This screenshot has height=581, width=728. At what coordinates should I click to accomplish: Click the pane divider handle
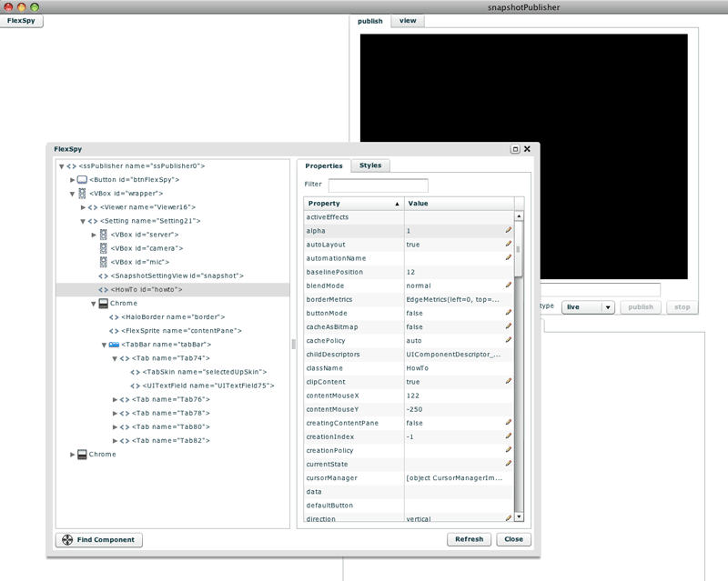(x=293, y=344)
